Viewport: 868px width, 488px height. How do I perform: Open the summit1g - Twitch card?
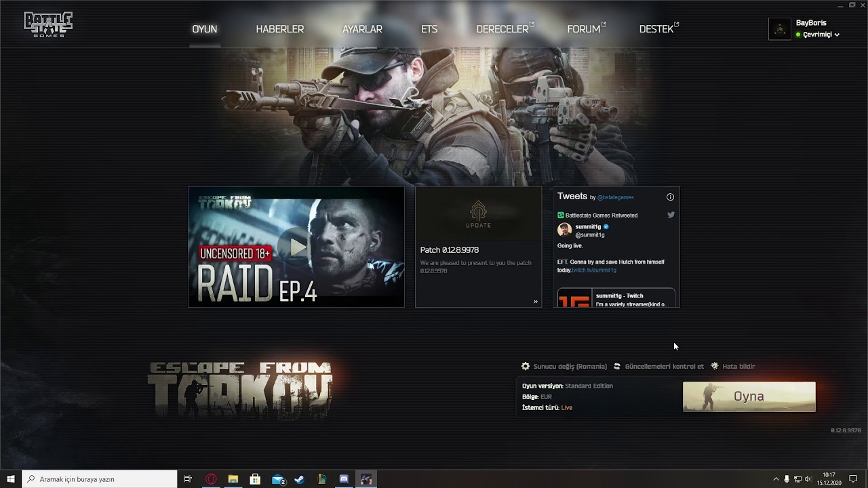click(616, 298)
